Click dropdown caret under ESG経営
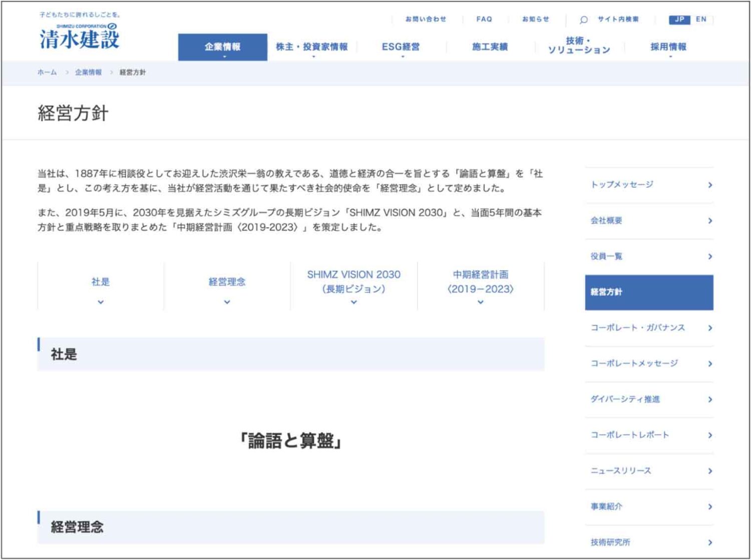This screenshot has width=751, height=560. point(403,57)
